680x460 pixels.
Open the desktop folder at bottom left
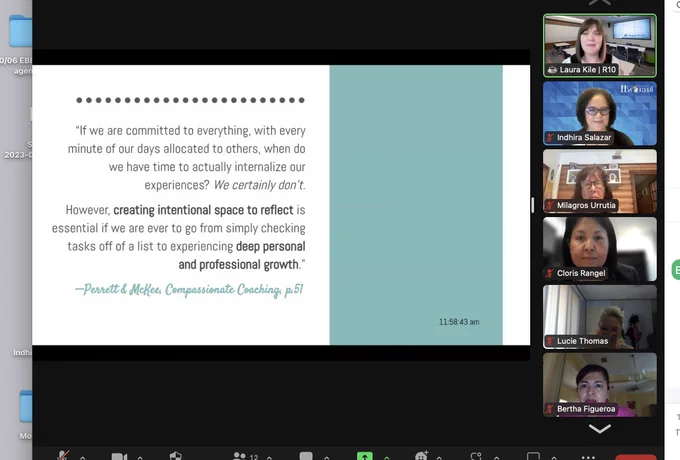point(26,406)
